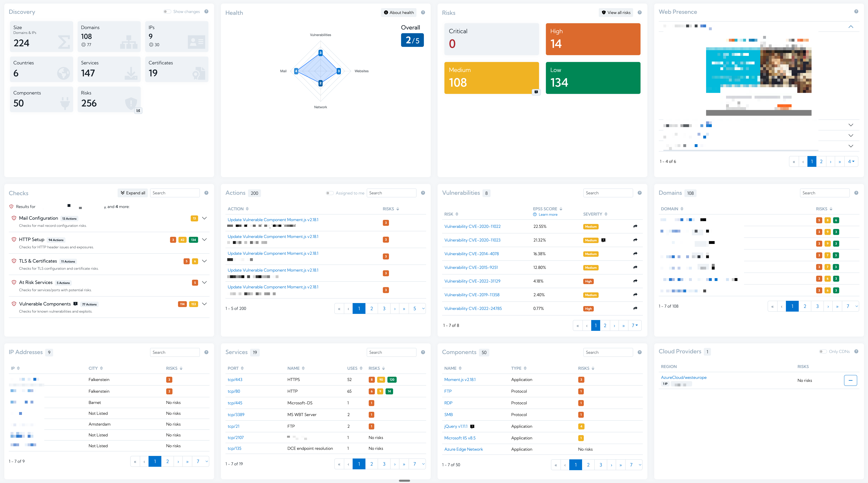Image resolution: width=868 pixels, height=483 pixels.
Task: Click share arrow for CVE-2022-31129
Action: point(635,281)
